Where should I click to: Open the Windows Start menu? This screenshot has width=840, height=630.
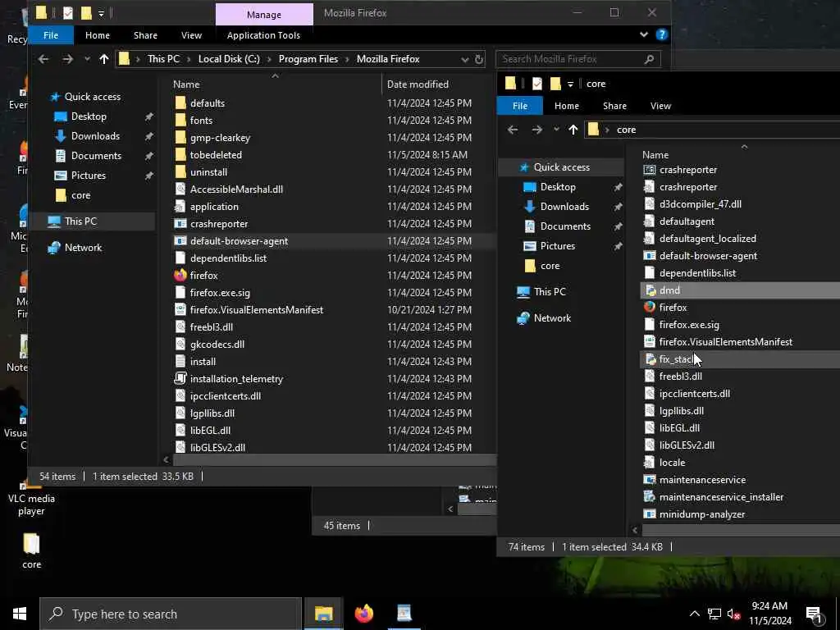(x=20, y=614)
